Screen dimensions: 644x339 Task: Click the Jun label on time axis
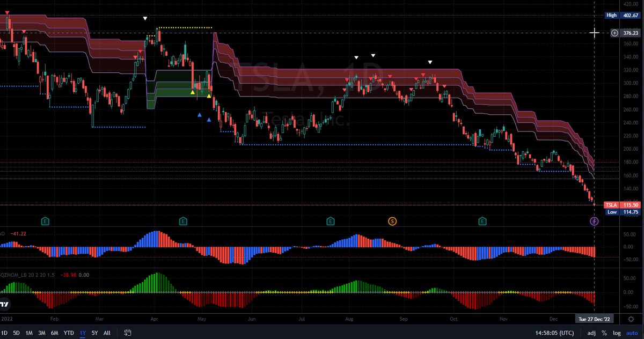point(251,318)
